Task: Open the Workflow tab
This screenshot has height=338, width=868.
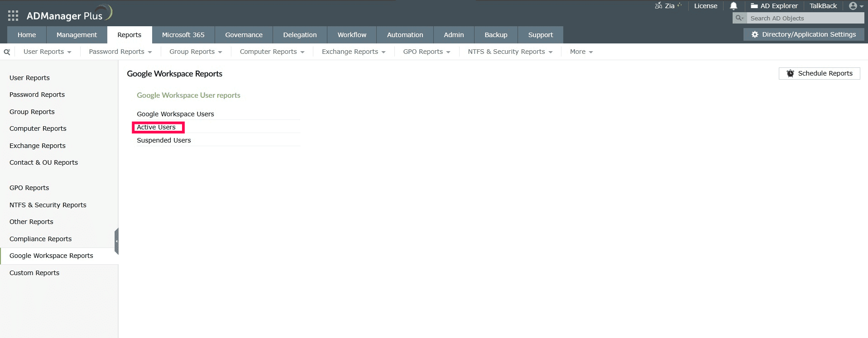Action: [352, 35]
